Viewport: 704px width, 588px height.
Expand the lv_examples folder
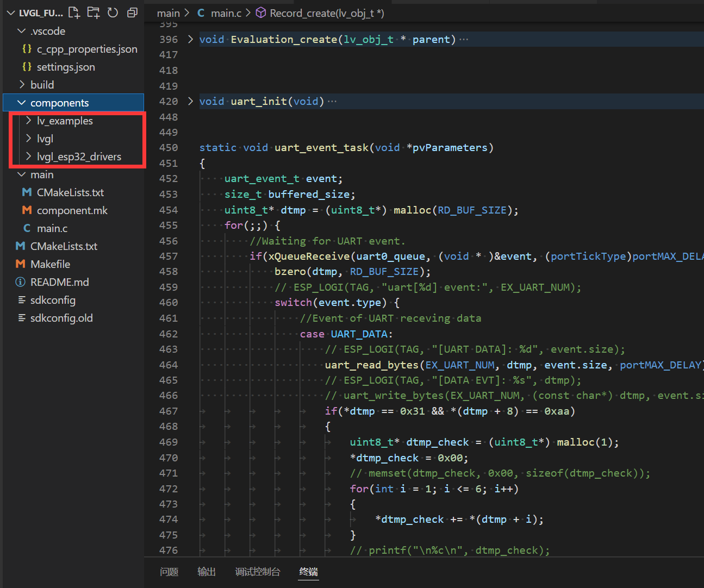[64, 121]
